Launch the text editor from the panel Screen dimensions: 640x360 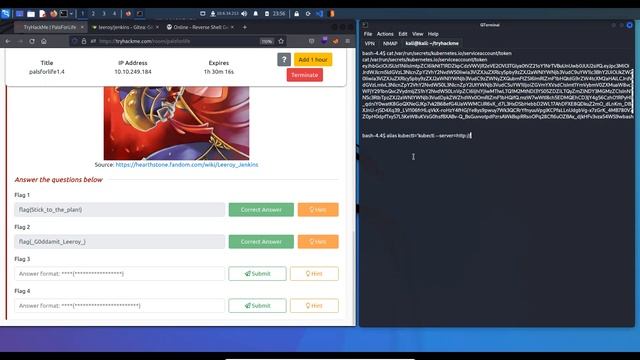(x=42, y=14)
